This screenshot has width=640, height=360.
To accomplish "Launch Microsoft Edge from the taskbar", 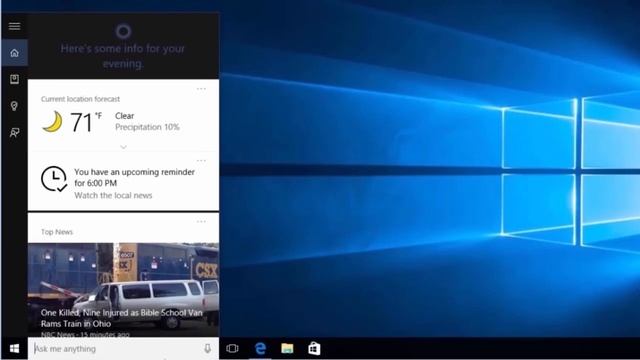I will (x=260, y=349).
